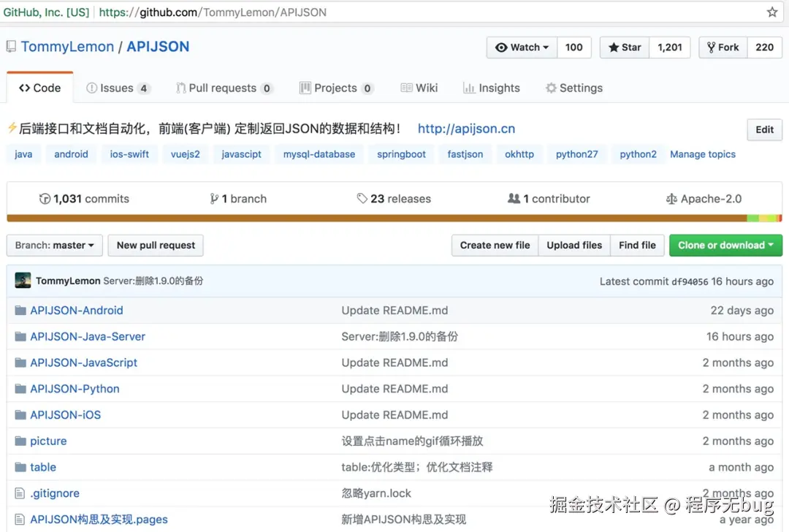This screenshot has height=532, width=789.
Task: Click the Projects board icon
Action: tap(305, 88)
